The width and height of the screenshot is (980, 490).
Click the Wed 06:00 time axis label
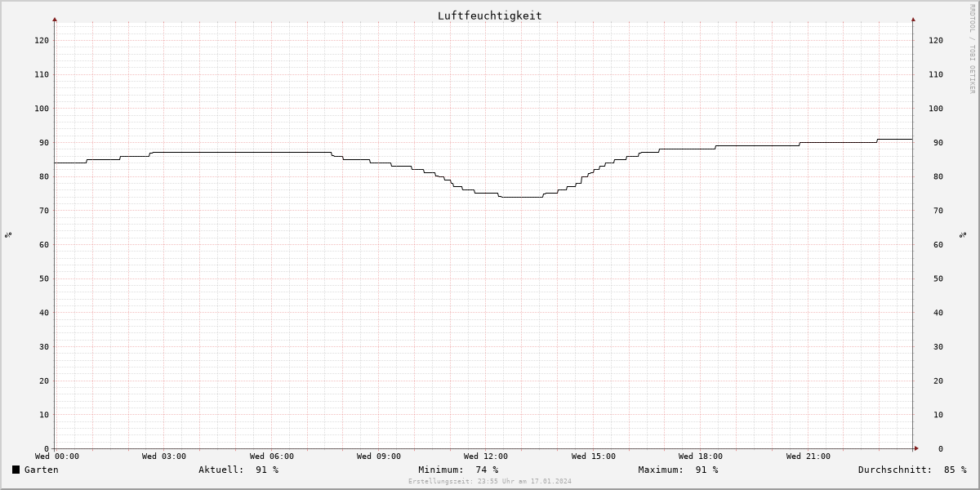[x=272, y=457]
